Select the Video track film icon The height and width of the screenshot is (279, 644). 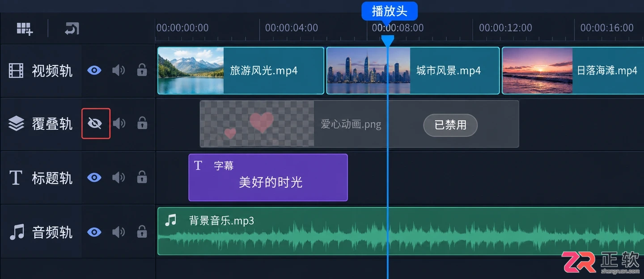[x=16, y=71]
